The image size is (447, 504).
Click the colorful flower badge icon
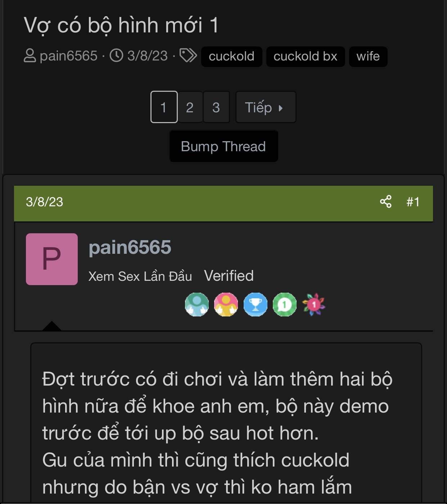(x=314, y=305)
